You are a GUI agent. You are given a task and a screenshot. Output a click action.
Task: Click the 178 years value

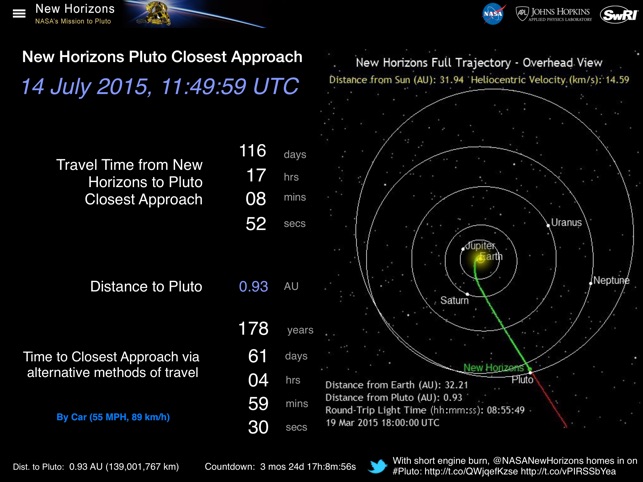pos(253,329)
